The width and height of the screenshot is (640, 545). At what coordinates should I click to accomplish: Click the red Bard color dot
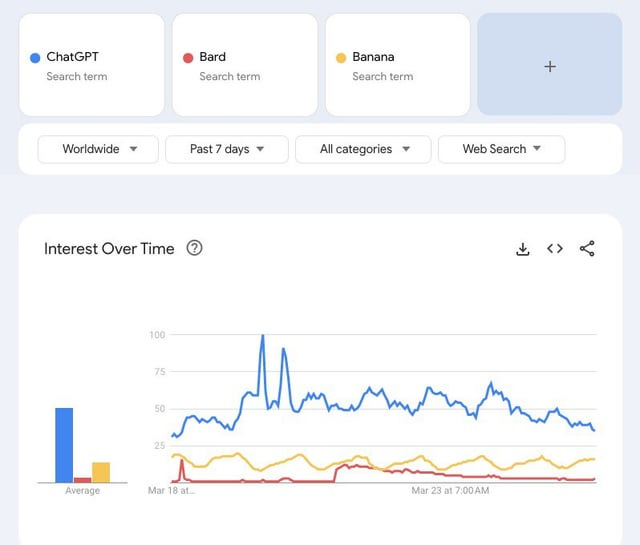click(x=188, y=58)
